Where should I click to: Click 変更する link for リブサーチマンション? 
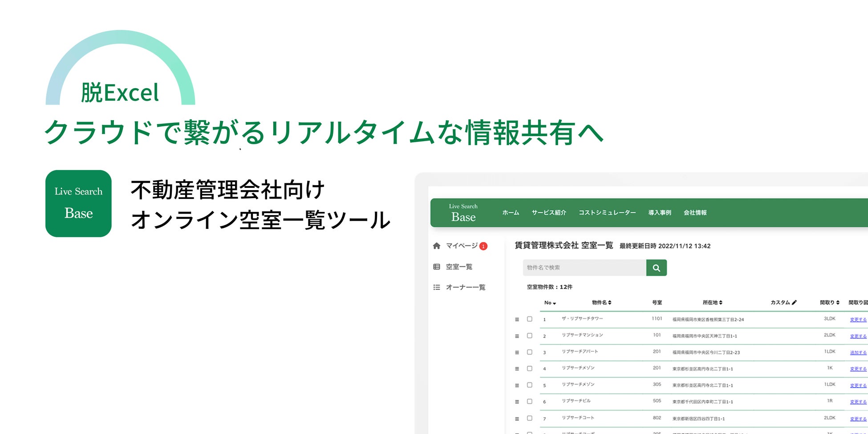pos(858,336)
